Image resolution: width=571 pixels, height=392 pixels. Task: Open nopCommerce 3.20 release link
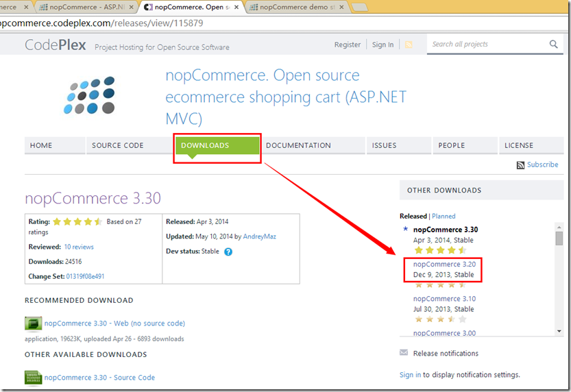[444, 264]
